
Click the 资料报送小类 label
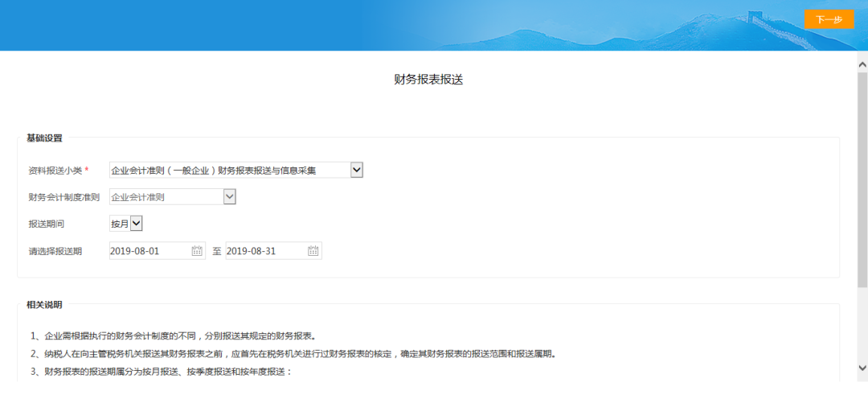pos(55,171)
